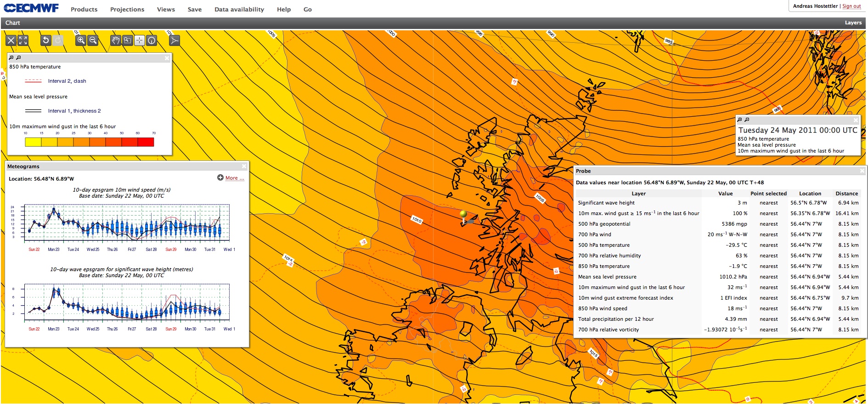Select the zoom-to-area rectangle tool
This screenshot has height=404, width=868.
[128, 40]
